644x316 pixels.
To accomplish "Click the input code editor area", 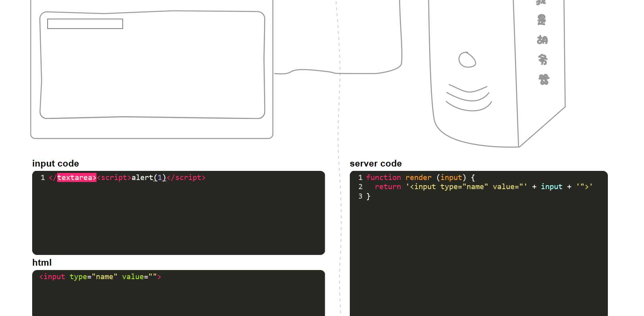I will [179, 213].
